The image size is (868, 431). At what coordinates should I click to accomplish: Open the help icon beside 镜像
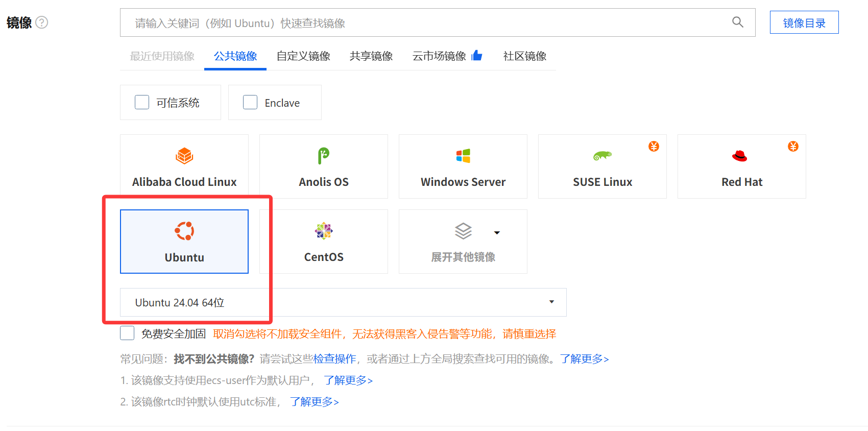pos(42,22)
